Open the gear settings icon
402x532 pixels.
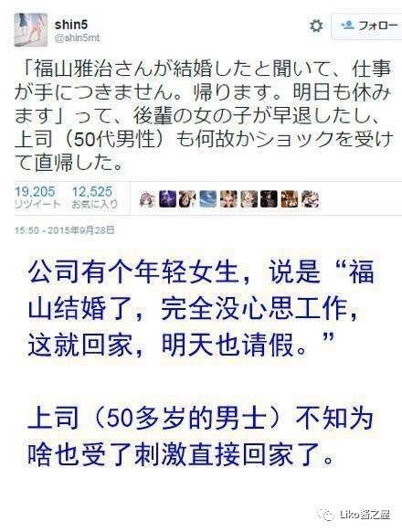point(316,27)
